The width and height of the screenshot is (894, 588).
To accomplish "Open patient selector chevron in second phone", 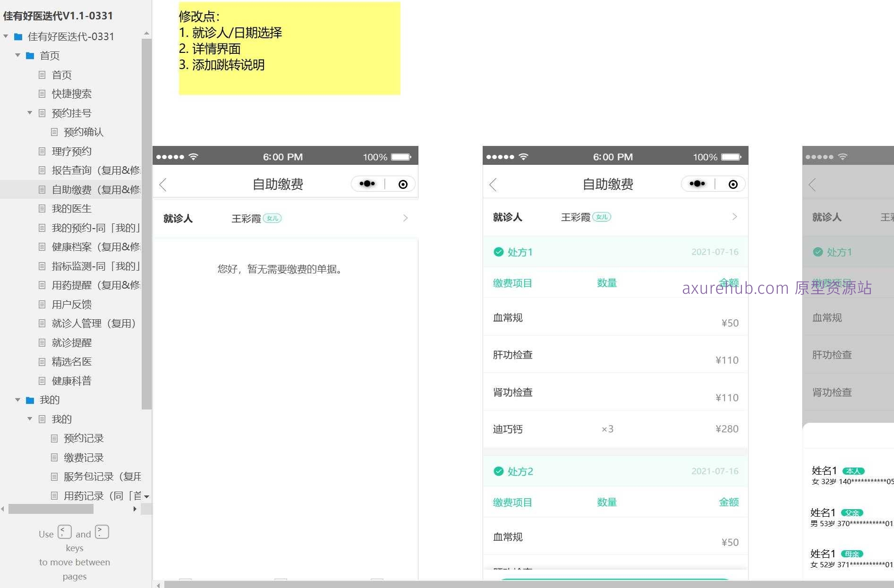I will [734, 217].
